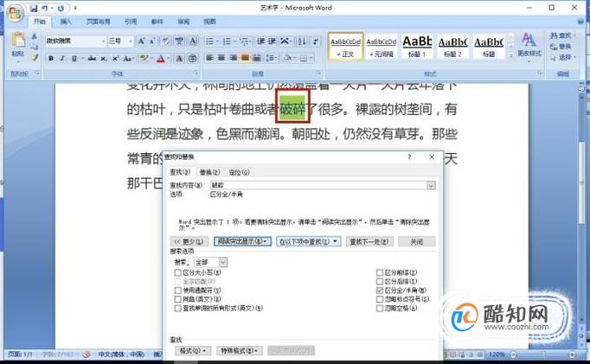The width and height of the screenshot is (590, 364).
Task: Align text to the left
Action: point(210,58)
